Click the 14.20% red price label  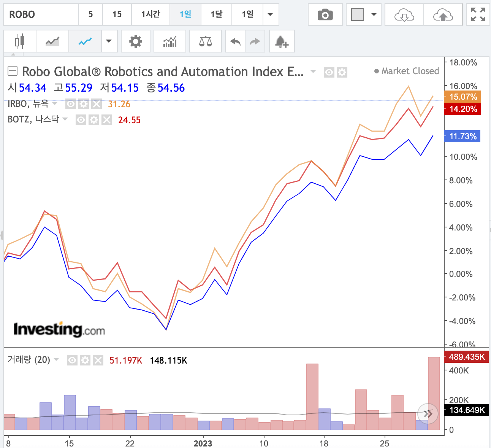coord(463,109)
